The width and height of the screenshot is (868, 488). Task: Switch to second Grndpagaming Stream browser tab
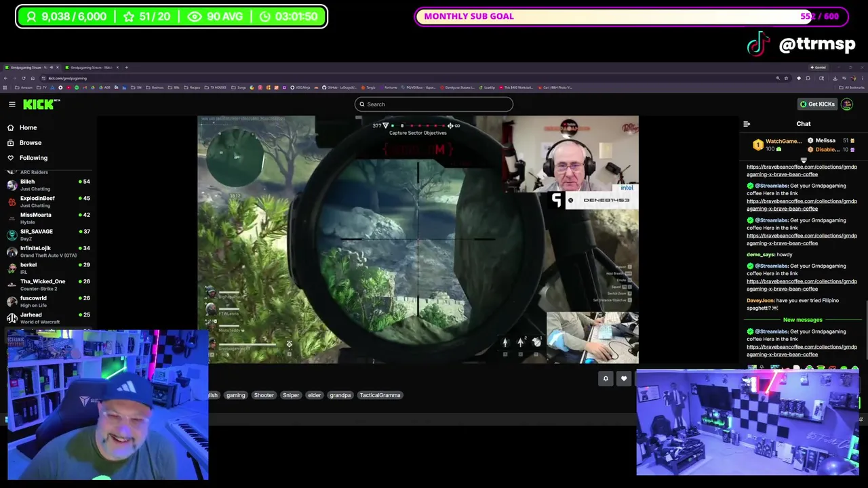[x=91, y=68]
